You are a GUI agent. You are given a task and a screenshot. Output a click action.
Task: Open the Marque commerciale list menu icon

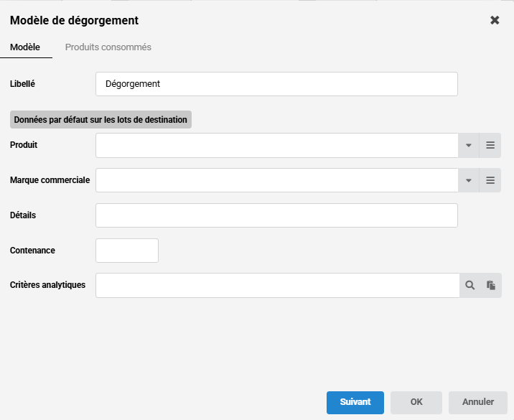pos(490,180)
